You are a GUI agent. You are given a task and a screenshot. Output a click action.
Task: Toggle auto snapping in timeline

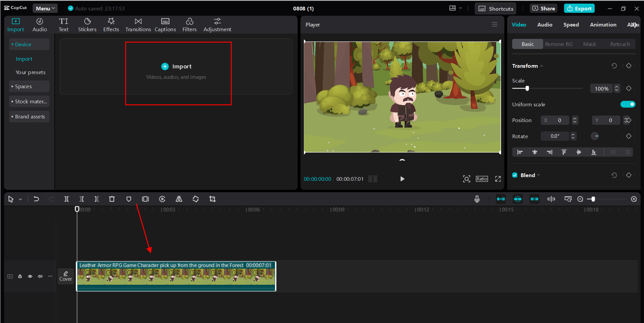click(x=518, y=199)
